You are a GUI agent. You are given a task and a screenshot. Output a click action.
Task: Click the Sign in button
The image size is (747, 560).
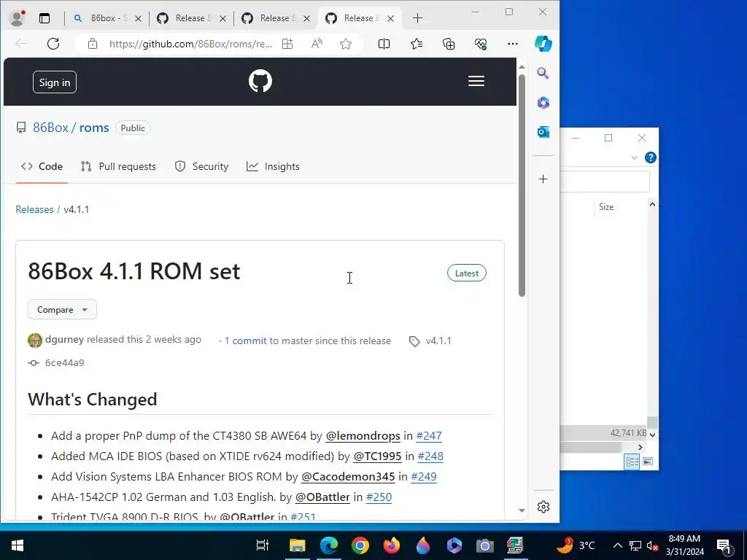[54, 82]
